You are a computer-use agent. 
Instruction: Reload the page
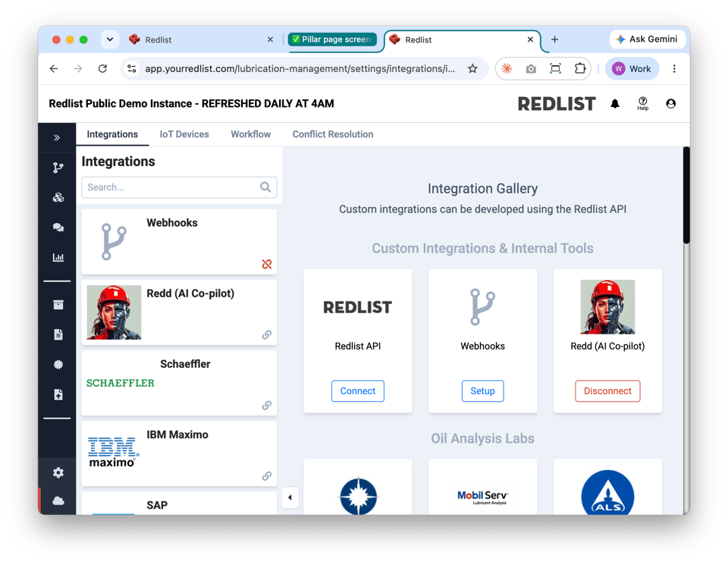(102, 69)
